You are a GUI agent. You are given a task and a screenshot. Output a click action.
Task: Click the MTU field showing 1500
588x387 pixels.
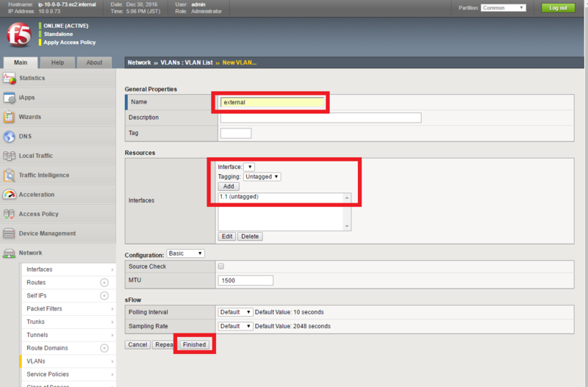245,281
